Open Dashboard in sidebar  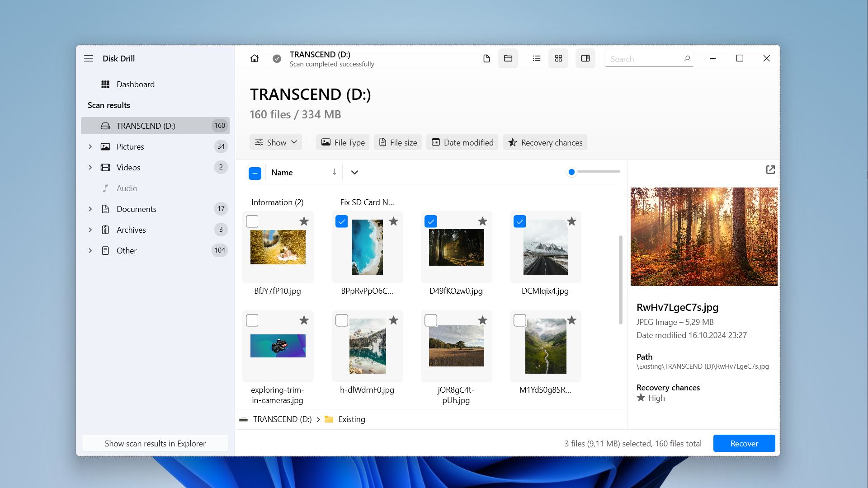(155, 84)
